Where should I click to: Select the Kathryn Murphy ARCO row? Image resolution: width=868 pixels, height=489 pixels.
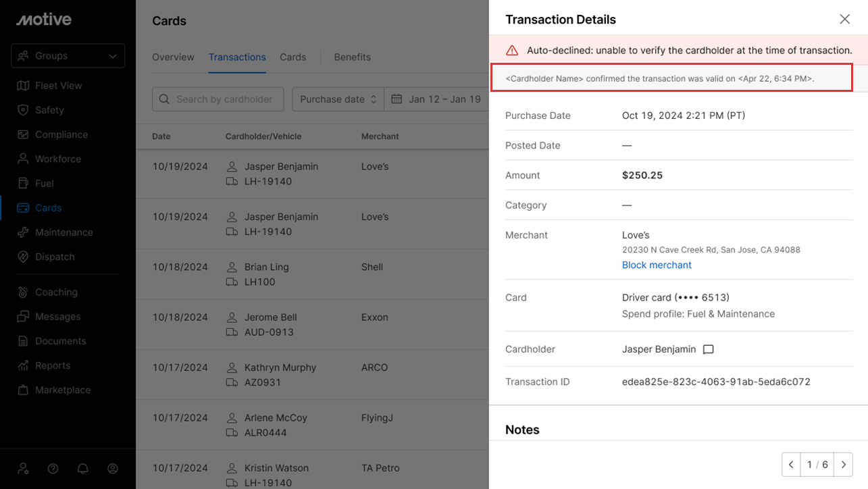pos(312,375)
